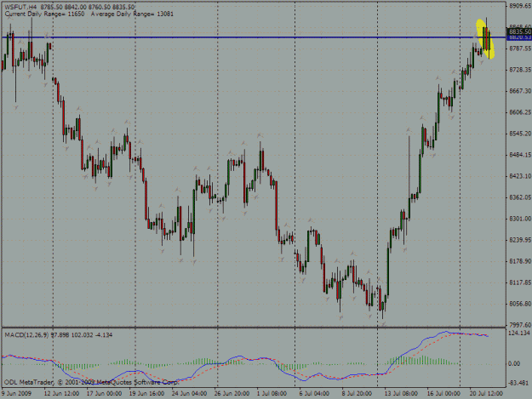Image resolution: width=532 pixels, height=399 pixels.
Task: Click the -83.481 MACD scale value
Action: tap(518, 383)
